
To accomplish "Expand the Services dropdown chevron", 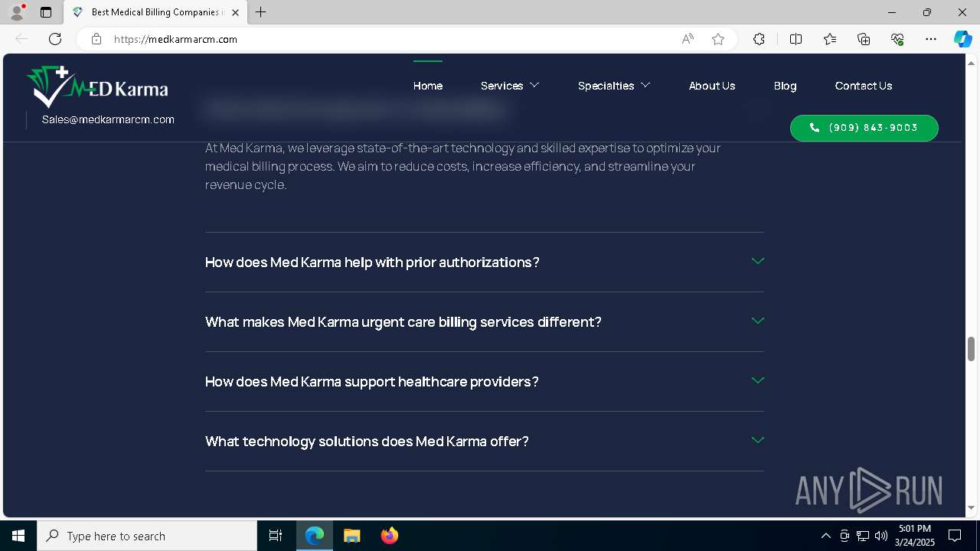I will tap(534, 85).
